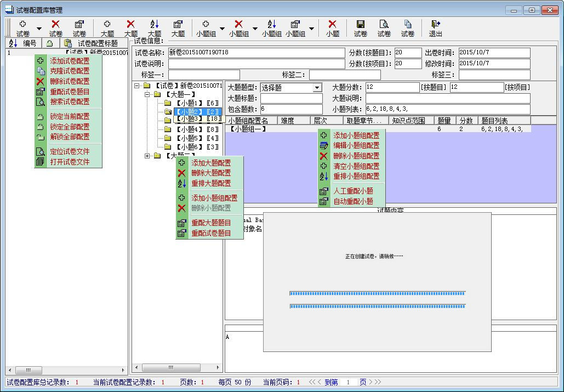This screenshot has width=564, height=392.
Task: Choose 自动重配小题 menu entry
Action: point(353,201)
